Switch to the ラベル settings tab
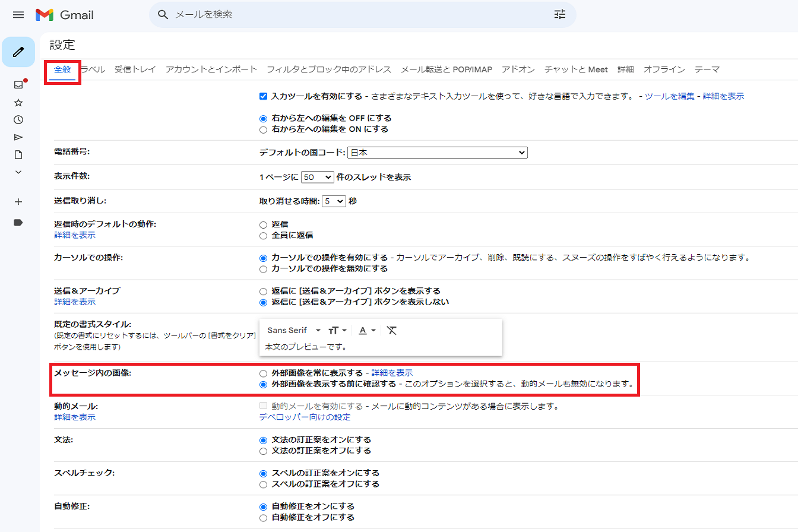The width and height of the screenshot is (798, 532). pos(94,69)
